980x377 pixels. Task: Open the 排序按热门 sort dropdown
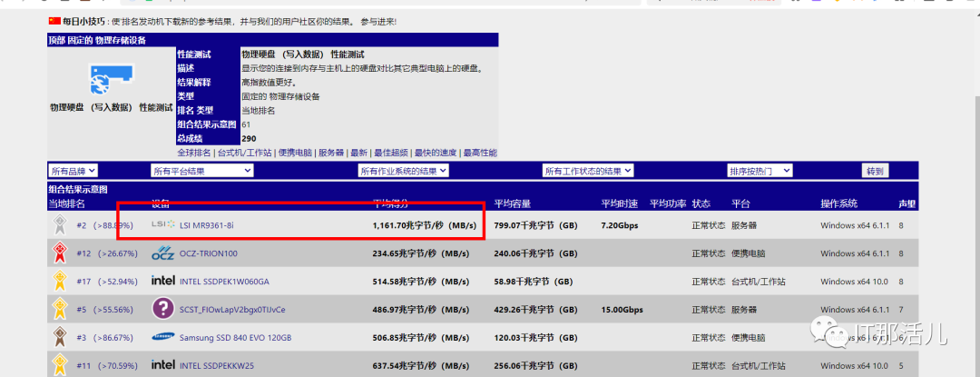point(760,171)
